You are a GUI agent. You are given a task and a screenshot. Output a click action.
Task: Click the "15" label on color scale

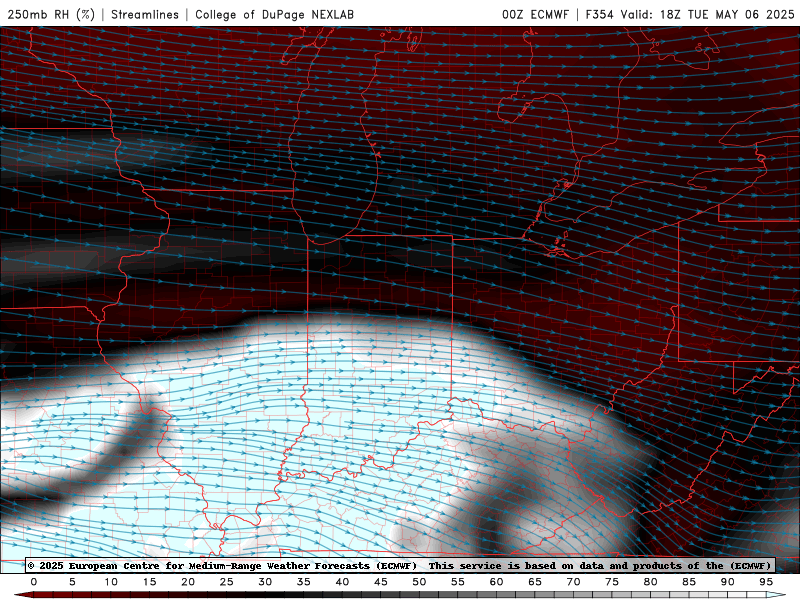149,582
